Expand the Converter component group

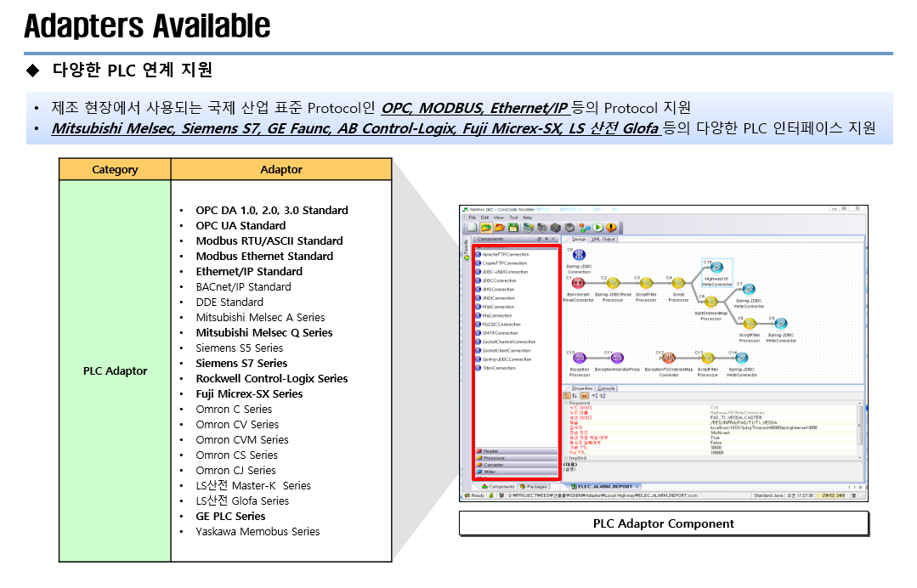coord(517,465)
